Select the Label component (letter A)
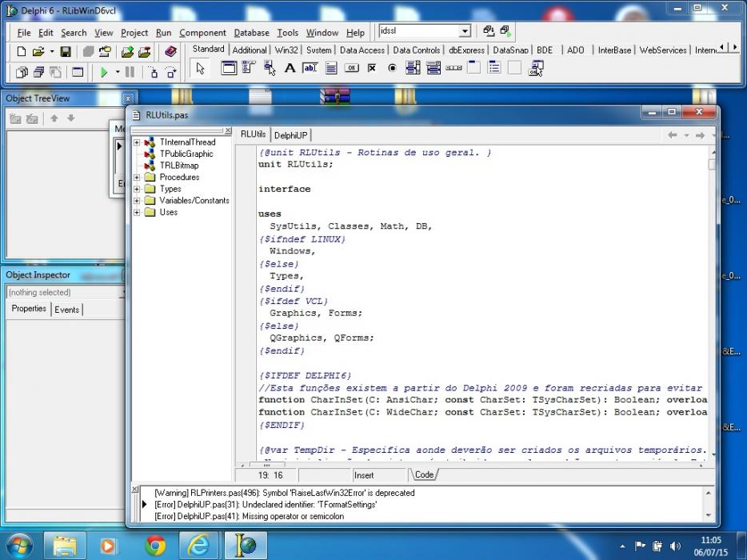747x560 pixels. click(x=290, y=68)
